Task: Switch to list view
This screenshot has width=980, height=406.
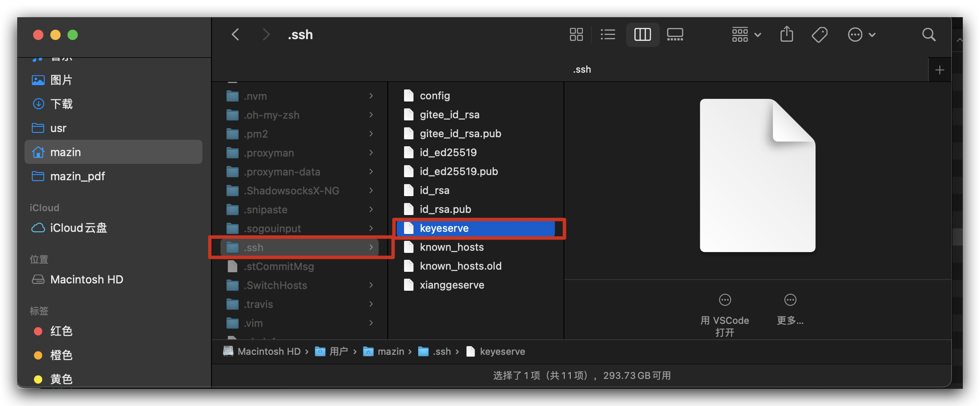Action: point(608,34)
